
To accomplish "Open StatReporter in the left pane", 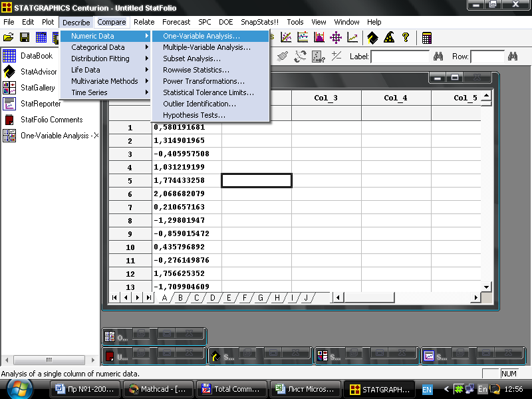I will (x=32, y=104).
